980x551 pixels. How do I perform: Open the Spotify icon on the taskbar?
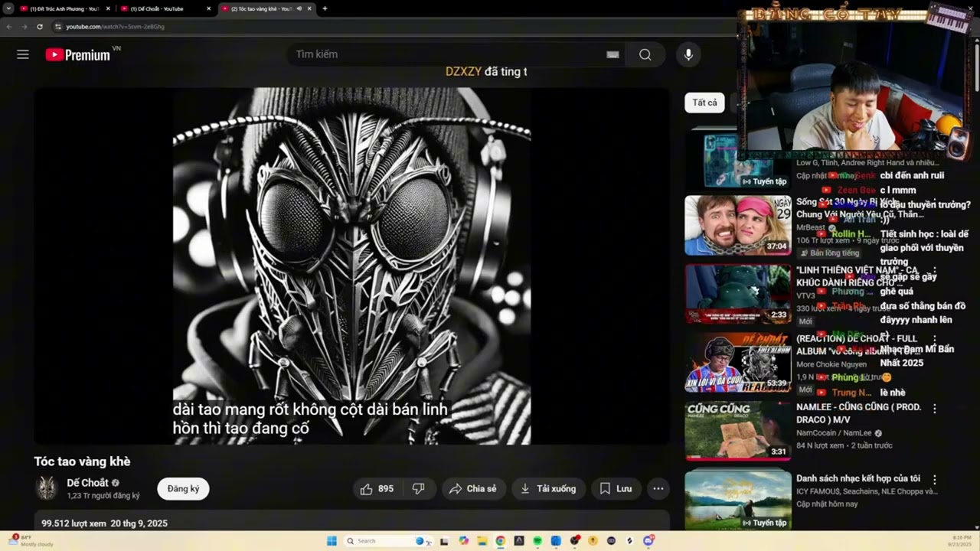pyautogui.click(x=537, y=541)
